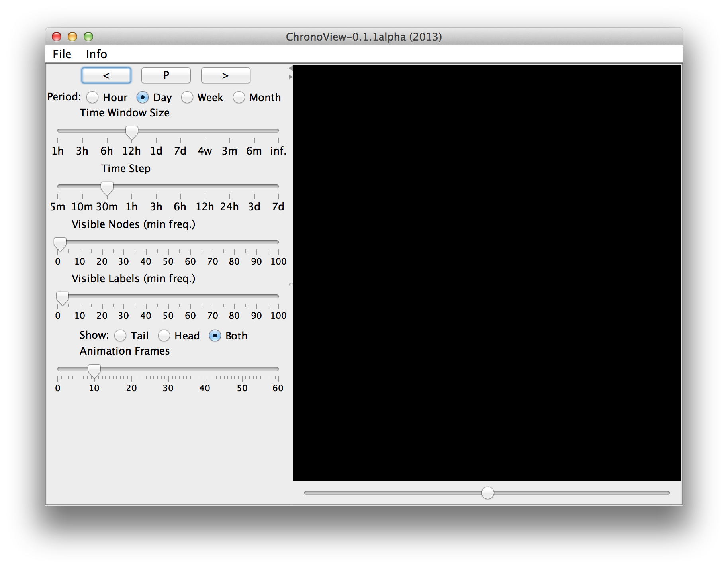Click the Animation Frames slider thumb
728x569 pixels.
(x=94, y=371)
